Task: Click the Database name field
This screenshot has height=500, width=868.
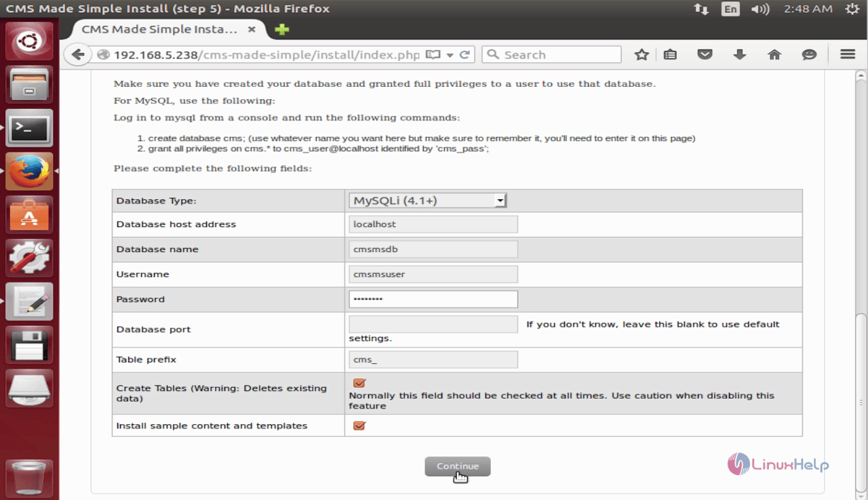Action: tap(433, 249)
